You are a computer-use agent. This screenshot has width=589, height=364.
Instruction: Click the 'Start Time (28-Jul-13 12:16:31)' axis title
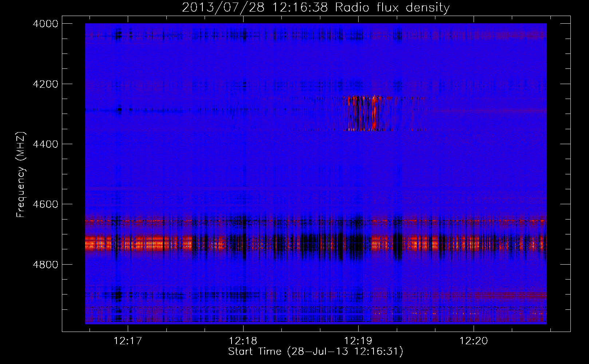pyautogui.click(x=316, y=352)
